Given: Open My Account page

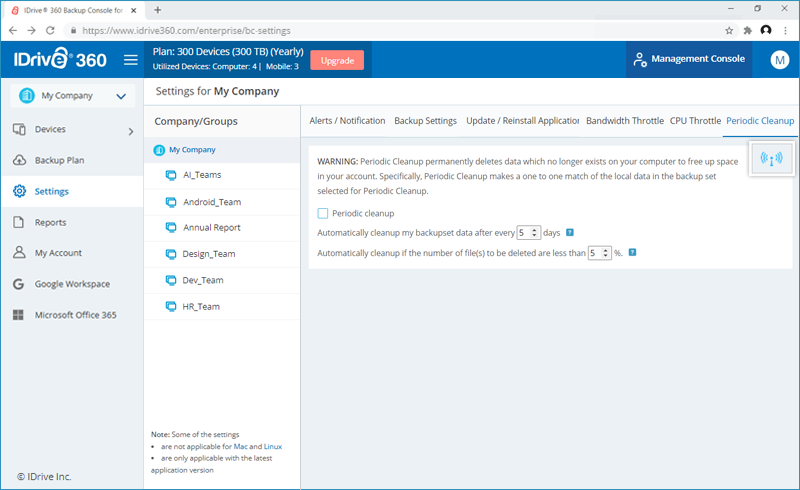Looking at the screenshot, I should click(58, 253).
